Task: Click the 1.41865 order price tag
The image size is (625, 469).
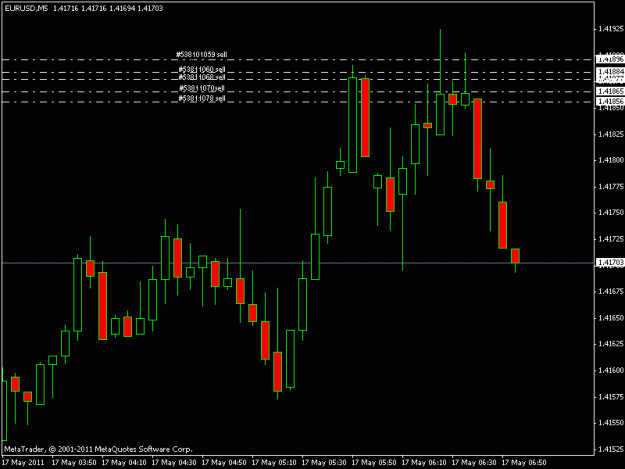Action: [x=610, y=91]
